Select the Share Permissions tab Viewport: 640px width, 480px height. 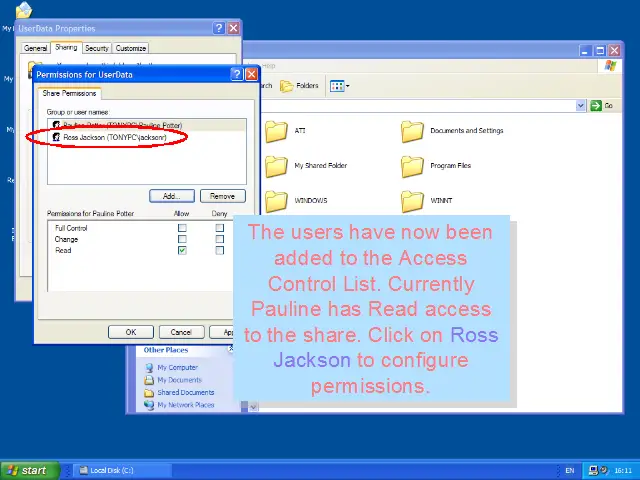click(x=69, y=93)
